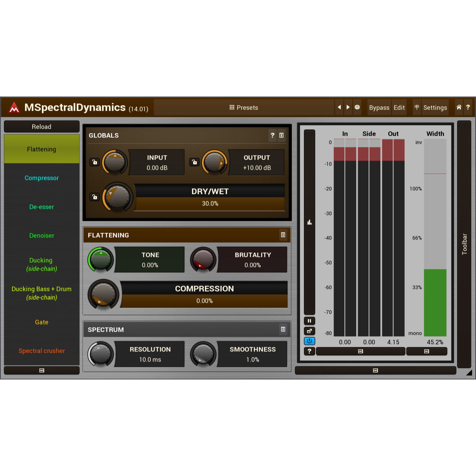Select Ducking Bass + Drum device
This screenshot has height=476, width=476.
(42, 293)
